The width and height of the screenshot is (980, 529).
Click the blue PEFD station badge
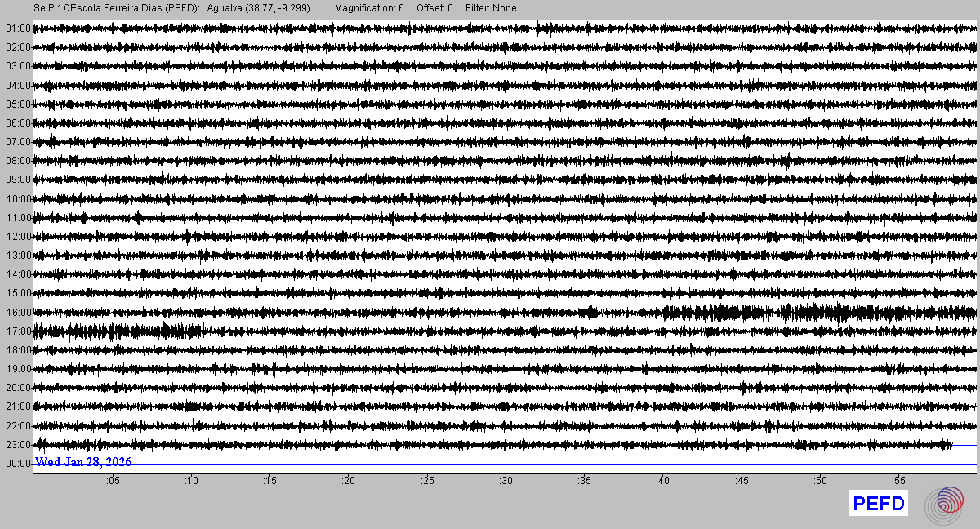click(879, 505)
